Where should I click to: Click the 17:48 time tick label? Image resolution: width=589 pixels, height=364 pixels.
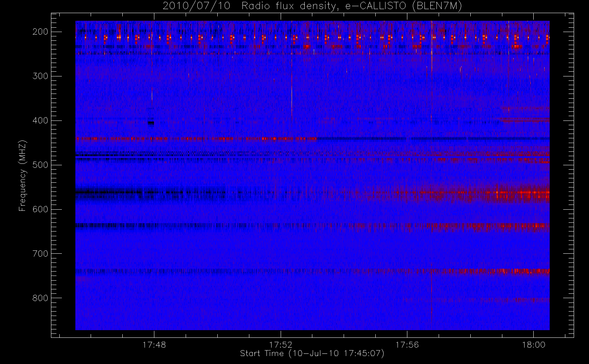154,345
